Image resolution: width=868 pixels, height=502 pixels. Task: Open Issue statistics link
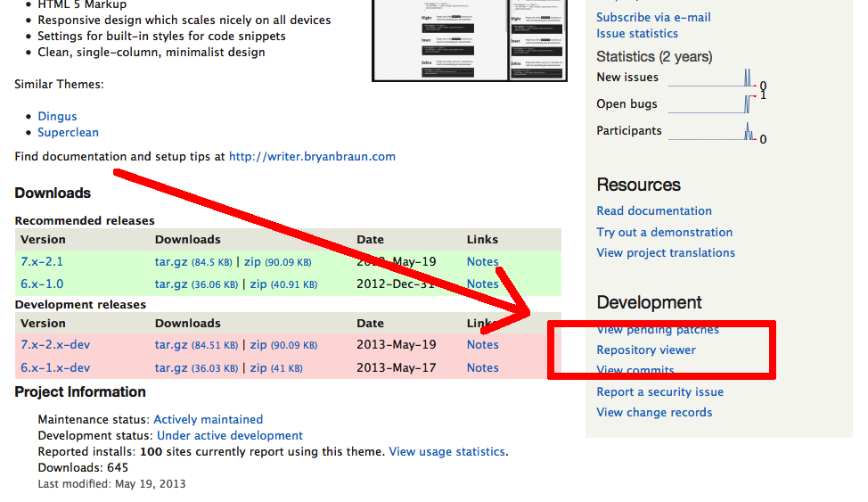[637, 33]
